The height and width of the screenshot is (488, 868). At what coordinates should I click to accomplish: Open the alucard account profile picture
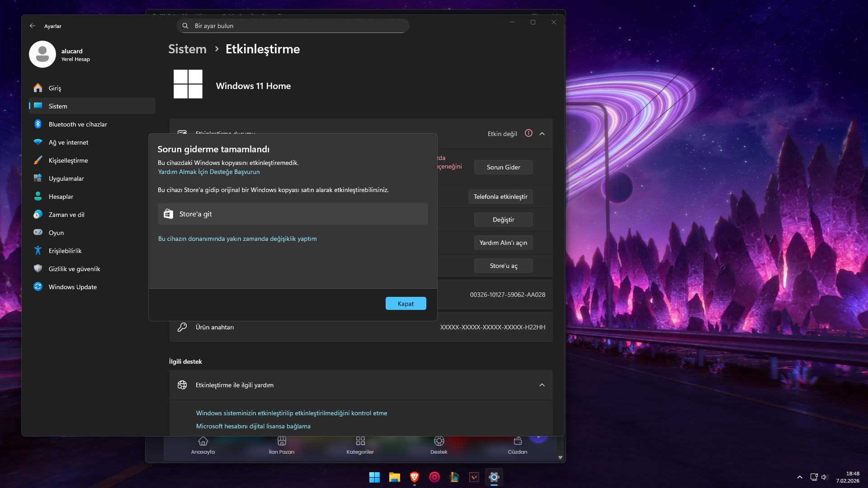(42, 54)
